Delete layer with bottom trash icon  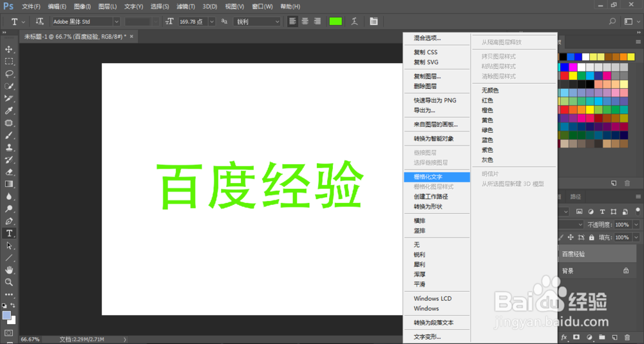(627, 338)
